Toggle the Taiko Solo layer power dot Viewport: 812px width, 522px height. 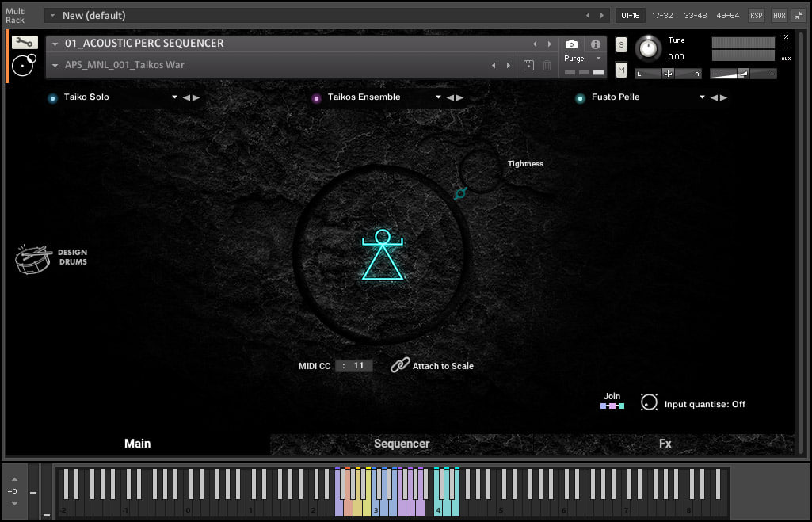tap(52, 97)
